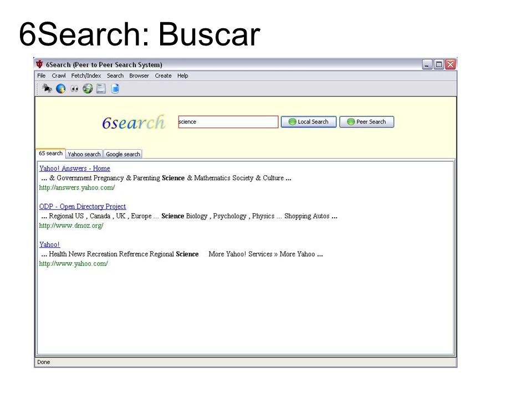Click the http://www.yahoo.com/ URL

(73, 263)
